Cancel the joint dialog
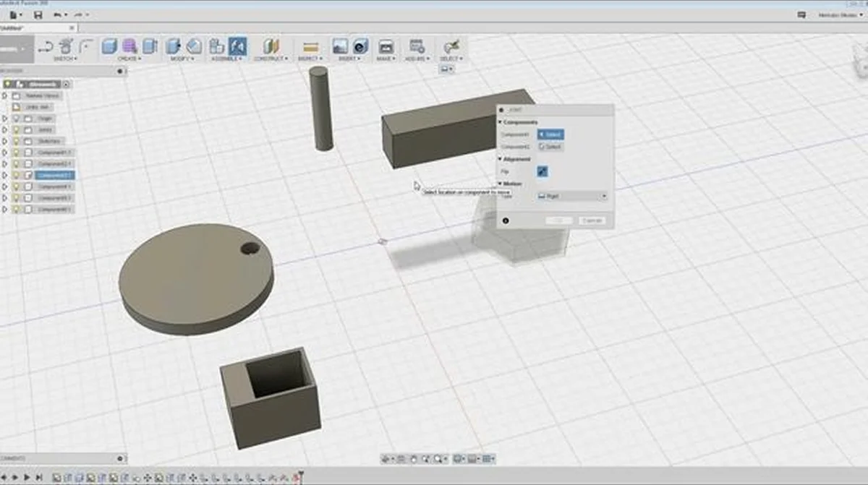This screenshot has height=485, width=868. point(592,219)
